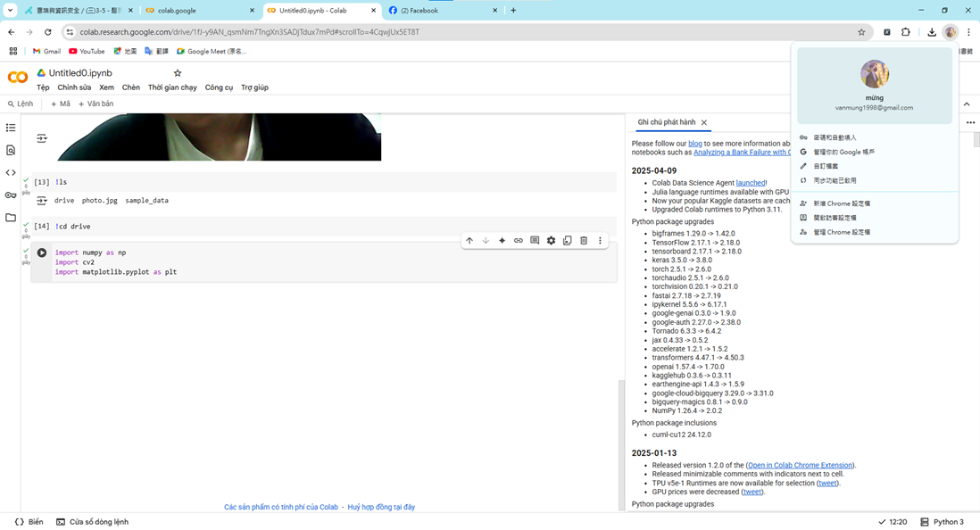Open the Files folder panel
The width and height of the screenshot is (980, 530).
point(11,218)
